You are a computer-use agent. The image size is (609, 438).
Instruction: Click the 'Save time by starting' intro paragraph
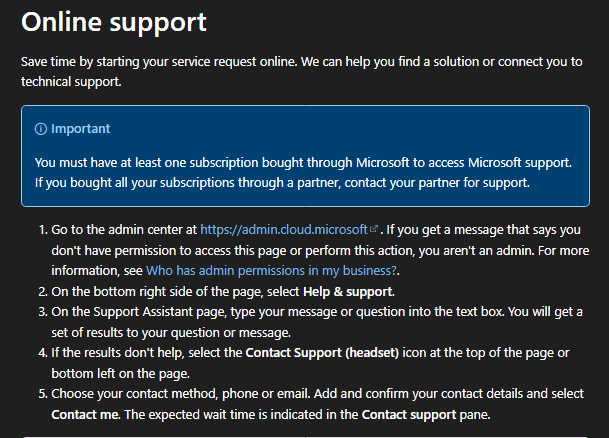300,62
